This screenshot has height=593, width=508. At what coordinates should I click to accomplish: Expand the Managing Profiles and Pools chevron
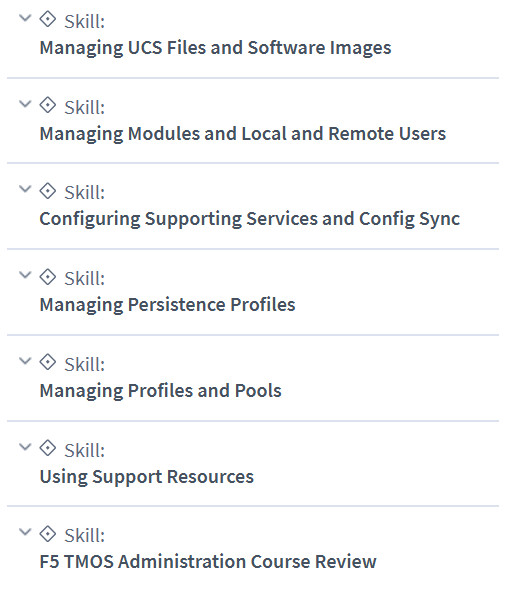[25, 361]
